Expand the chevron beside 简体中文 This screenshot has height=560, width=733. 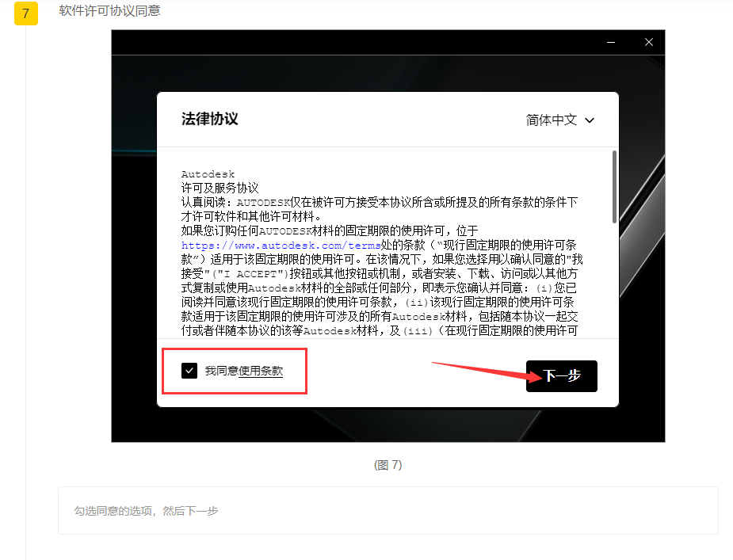(589, 120)
